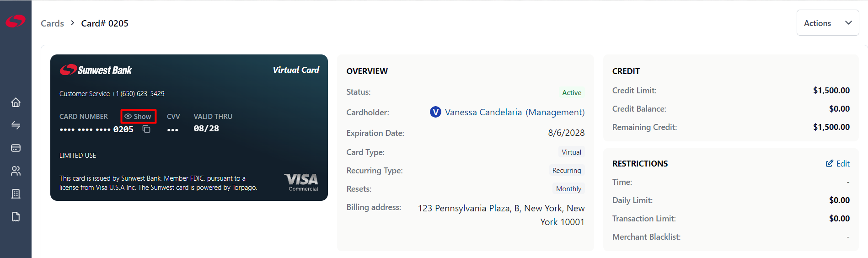Screen dimensions: 868x258
Task: Copy the card number ending 0205
Action: pos(146,129)
